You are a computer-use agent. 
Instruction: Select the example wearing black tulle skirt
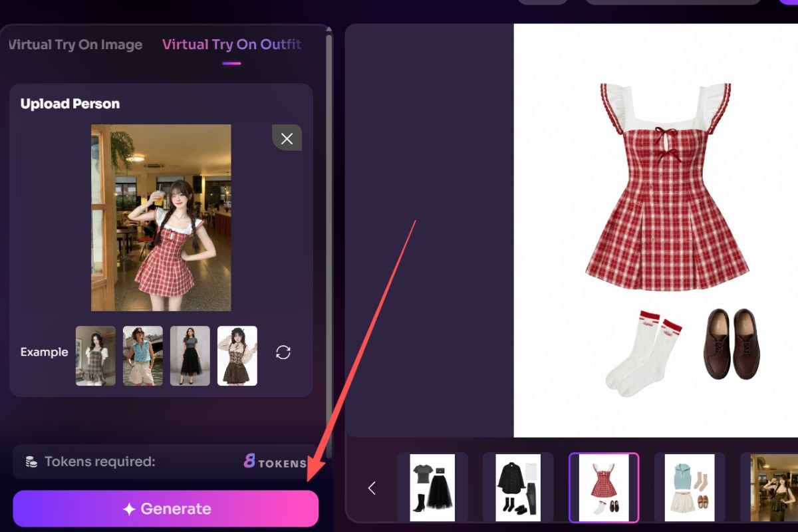pyautogui.click(x=190, y=356)
